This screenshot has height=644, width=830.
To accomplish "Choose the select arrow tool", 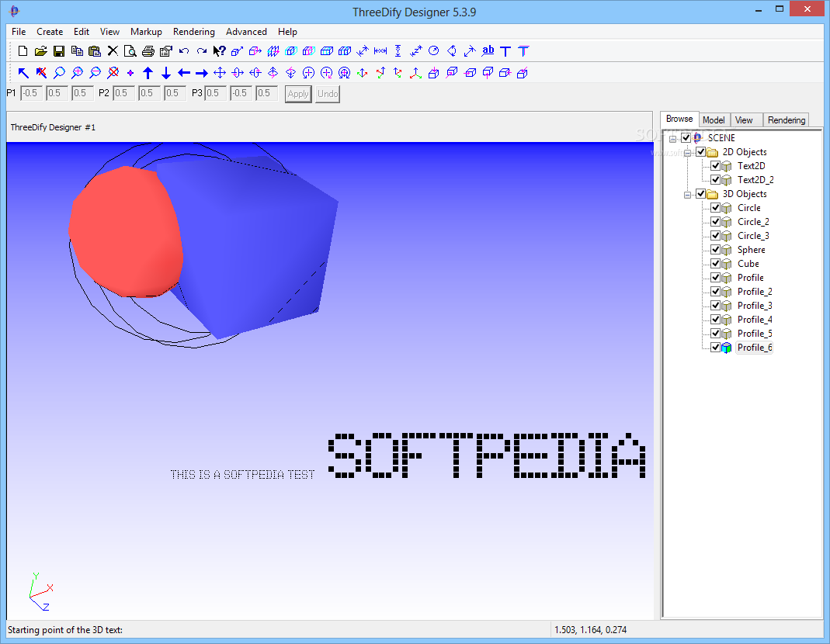I will [23, 73].
